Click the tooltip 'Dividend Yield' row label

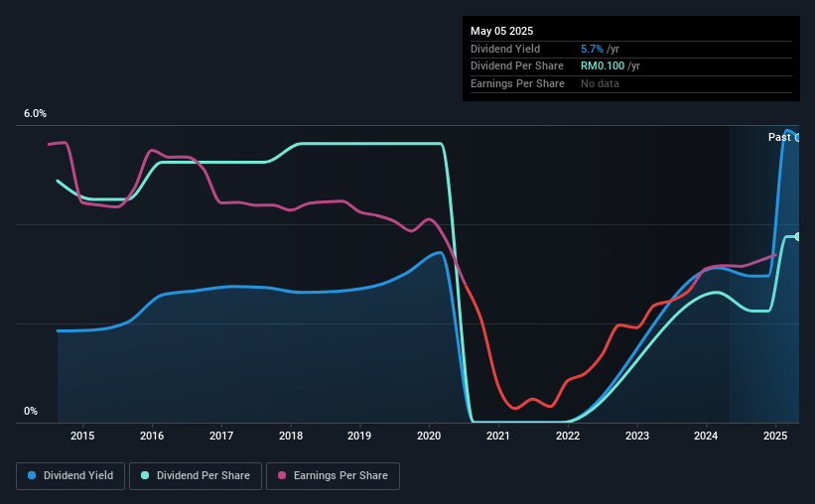click(505, 49)
